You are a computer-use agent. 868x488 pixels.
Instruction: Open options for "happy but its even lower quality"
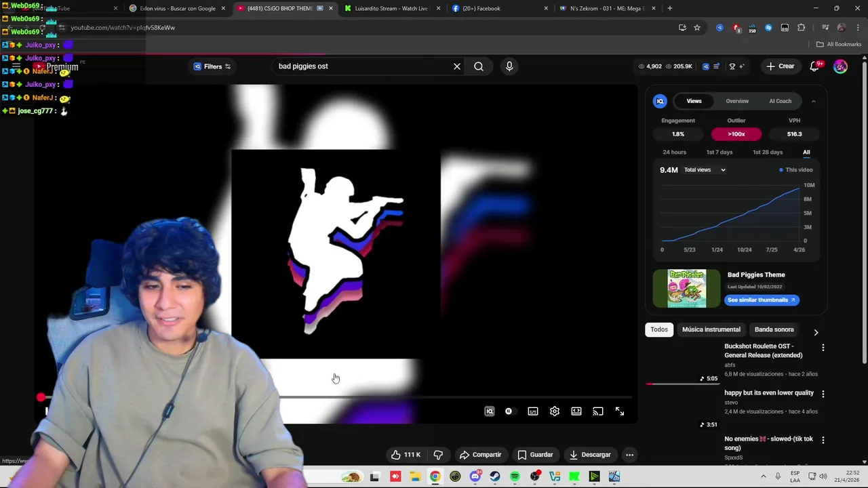[x=823, y=394]
